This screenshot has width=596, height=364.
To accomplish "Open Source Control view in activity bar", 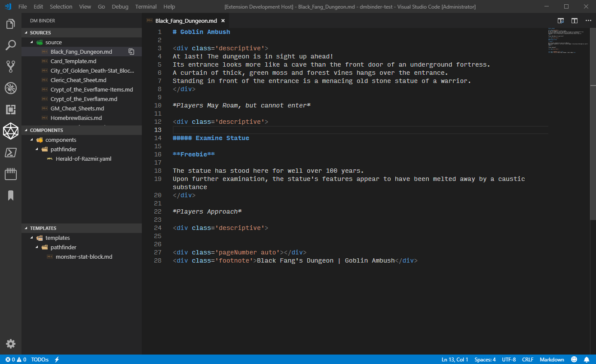I will coord(11,66).
